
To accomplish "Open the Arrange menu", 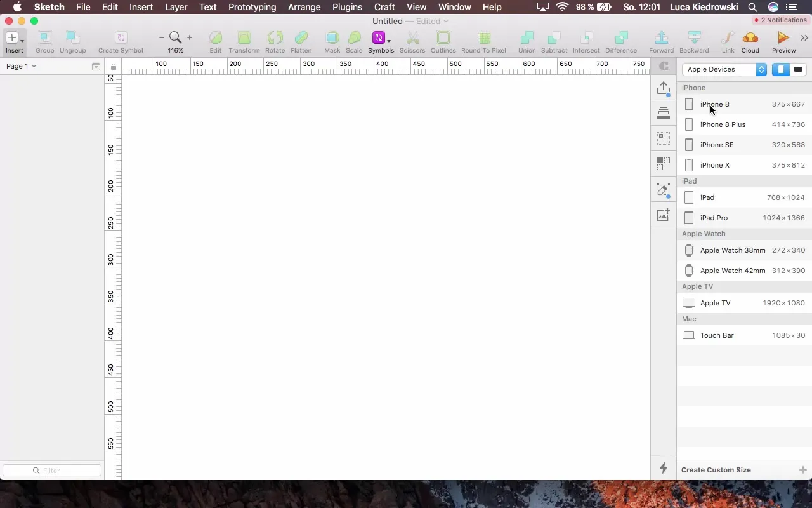I will pos(304,7).
